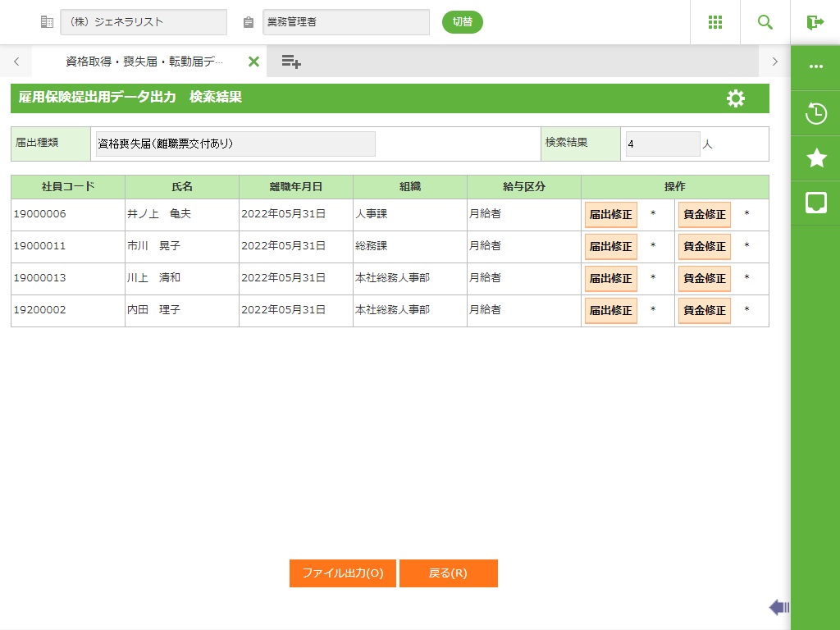This screenshot has height=630, width=840.
Task: Open the three-dots more options icon
Action: [x=816, y=66]
